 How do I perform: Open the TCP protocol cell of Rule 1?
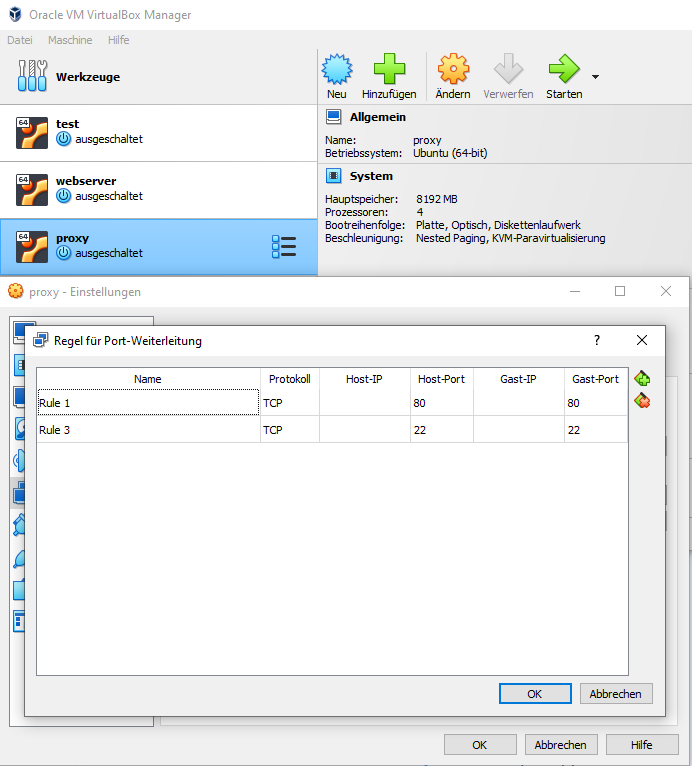click(290, 403)
